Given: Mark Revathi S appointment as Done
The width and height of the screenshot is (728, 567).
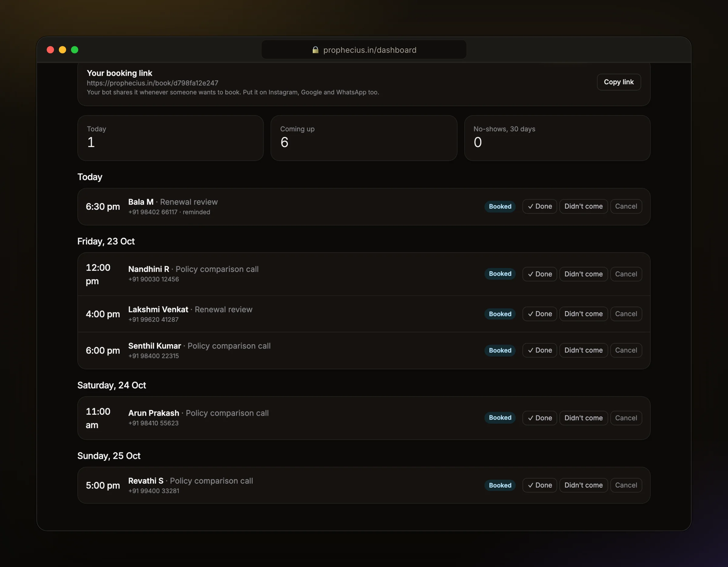Looking at the screenshot, I should [x=539, y=485].
